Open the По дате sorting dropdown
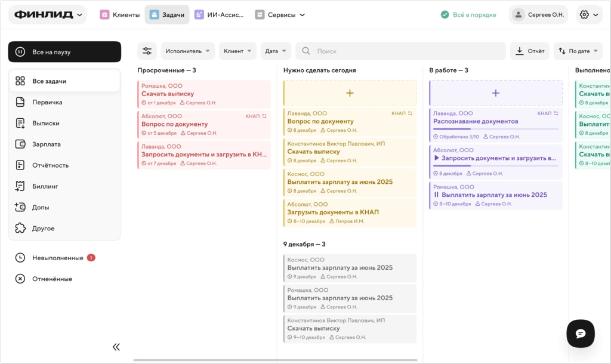The width and height of the screenshot is (611, 364). coord(578,51)
